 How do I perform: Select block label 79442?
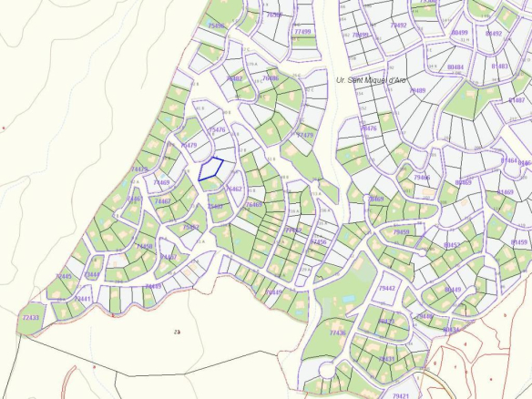[387, 289]
